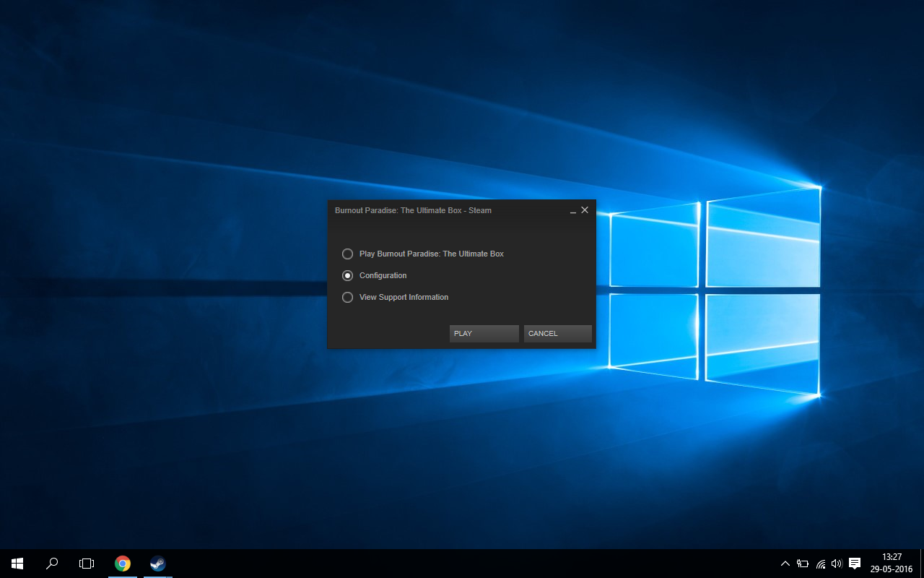The height and width of the screenshot is (578, 924).
Task: Open the Action Center notifications
Action: [855, 564]
